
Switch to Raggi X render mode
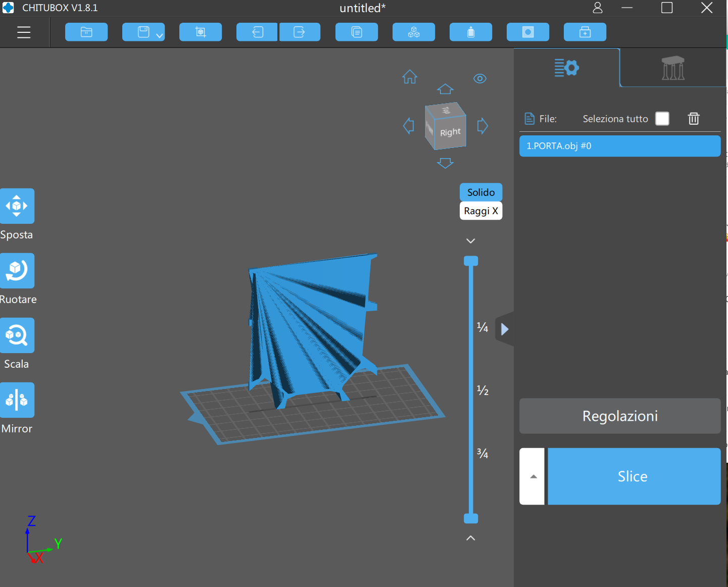coord(481,211)
